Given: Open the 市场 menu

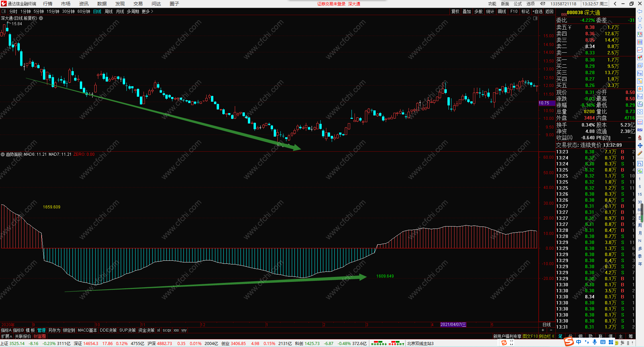Looking at the screenshot, I should [x=66, y=4].
